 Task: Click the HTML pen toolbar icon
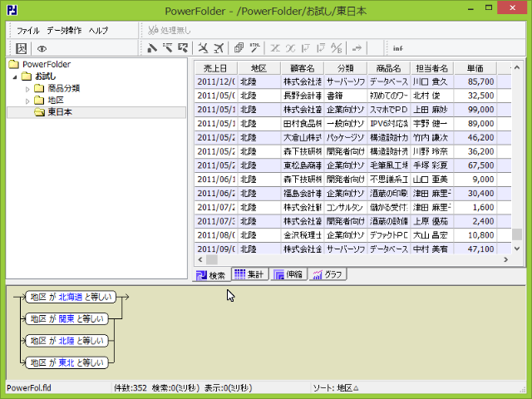pyautogui.click(x=254, y=48)
